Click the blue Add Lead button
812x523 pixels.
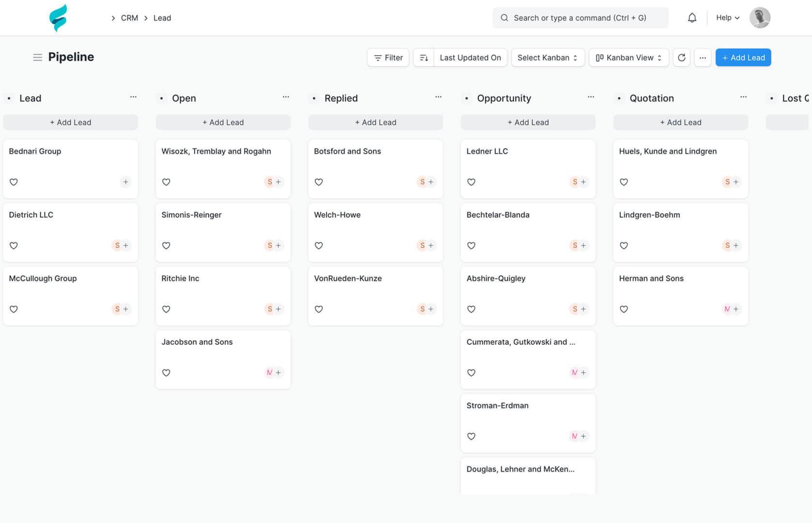[743, 58]
